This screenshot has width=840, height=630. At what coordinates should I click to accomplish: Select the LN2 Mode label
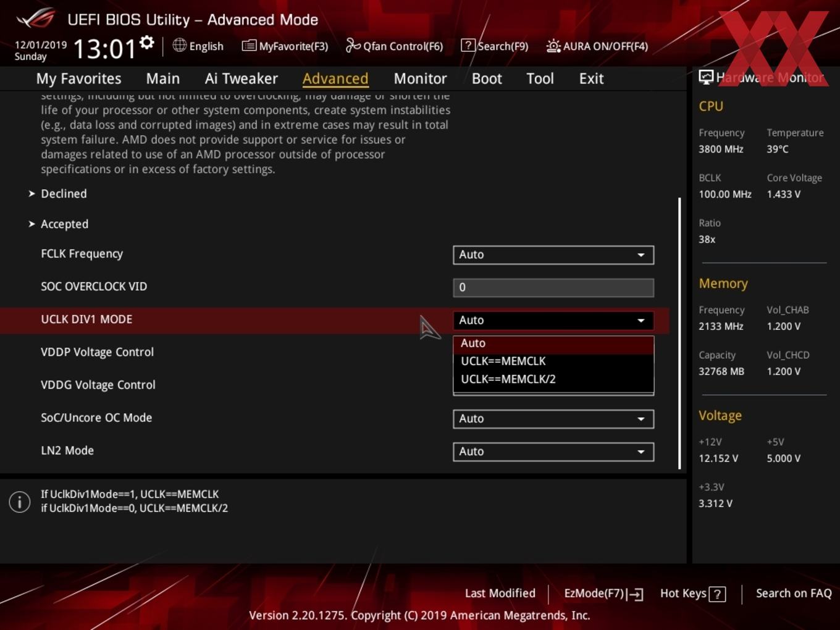tap(67, 450)
